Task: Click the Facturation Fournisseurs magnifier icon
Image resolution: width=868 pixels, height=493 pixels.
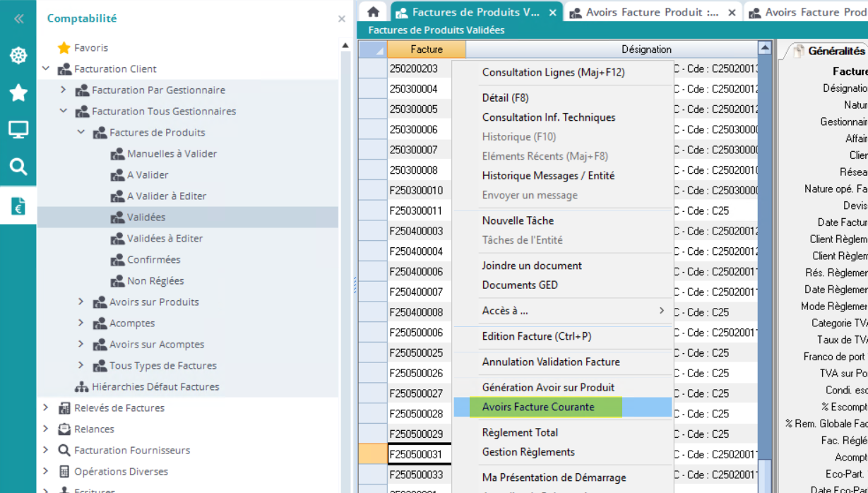Action: coord(64,450)
